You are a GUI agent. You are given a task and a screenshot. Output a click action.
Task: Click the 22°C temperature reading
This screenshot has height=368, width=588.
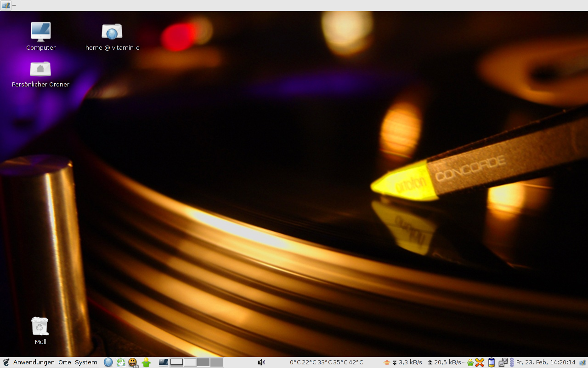pos(309,362)
